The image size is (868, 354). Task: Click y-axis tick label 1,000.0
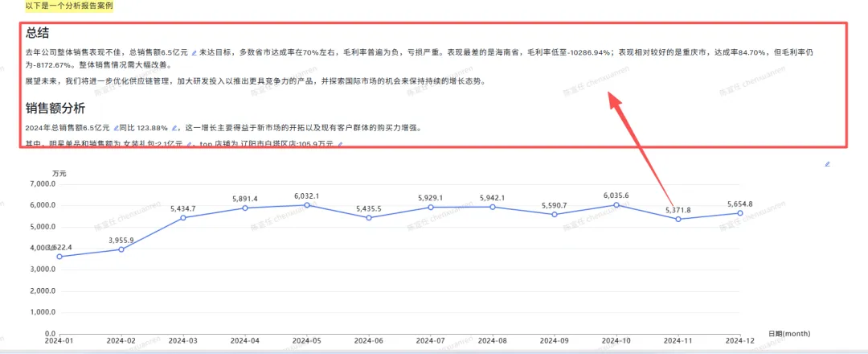pos(42,312)
